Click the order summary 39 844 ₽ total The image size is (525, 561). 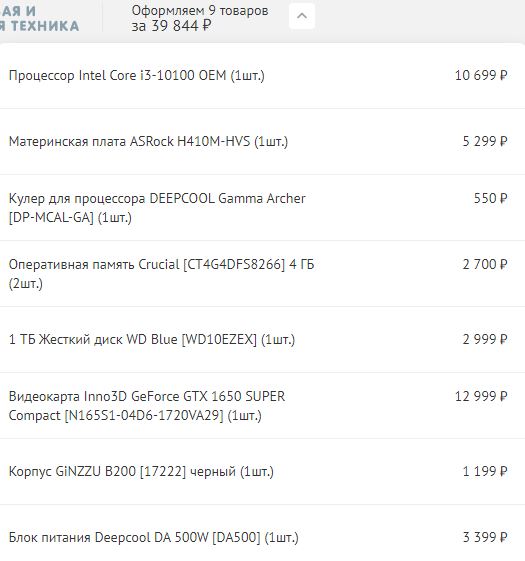171,26
